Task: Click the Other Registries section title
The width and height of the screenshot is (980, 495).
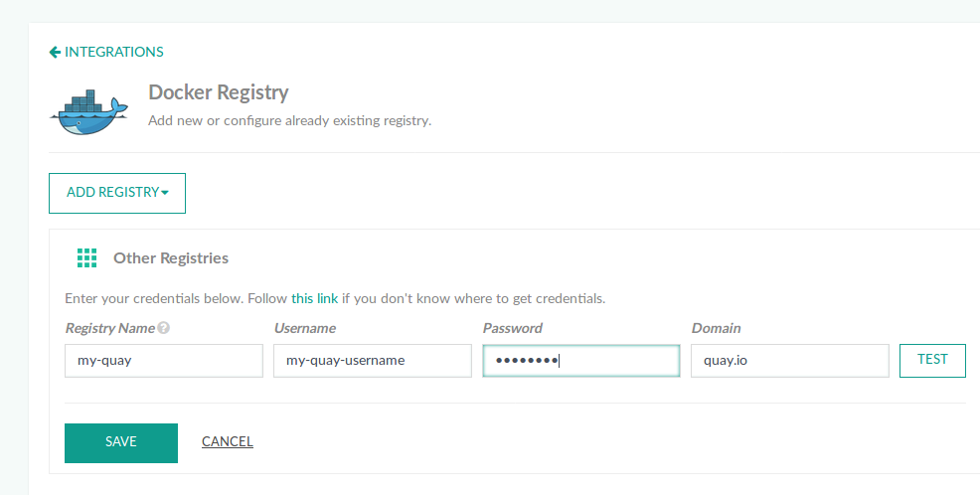Action: coord(171,258)
